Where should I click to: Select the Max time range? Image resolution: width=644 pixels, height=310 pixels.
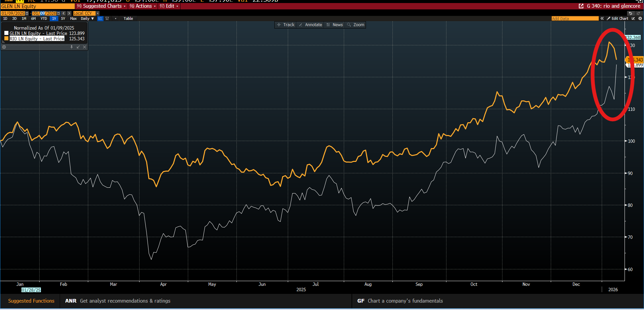[x=73, y=18]
